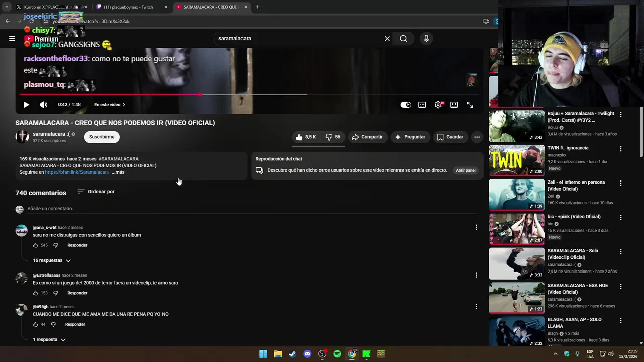Open 'SARAMALACARA - ESA HOE' video title

tap(578, 289)
